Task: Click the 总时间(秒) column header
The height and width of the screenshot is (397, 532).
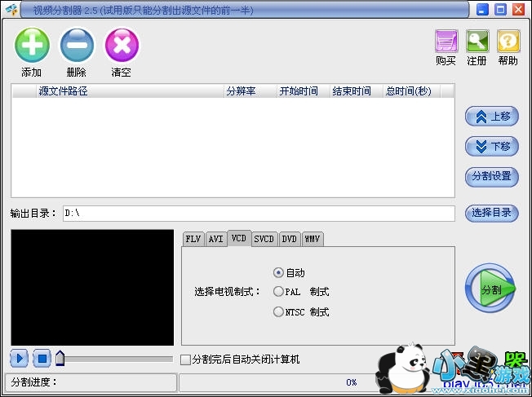Action: (x=412, y=91)
